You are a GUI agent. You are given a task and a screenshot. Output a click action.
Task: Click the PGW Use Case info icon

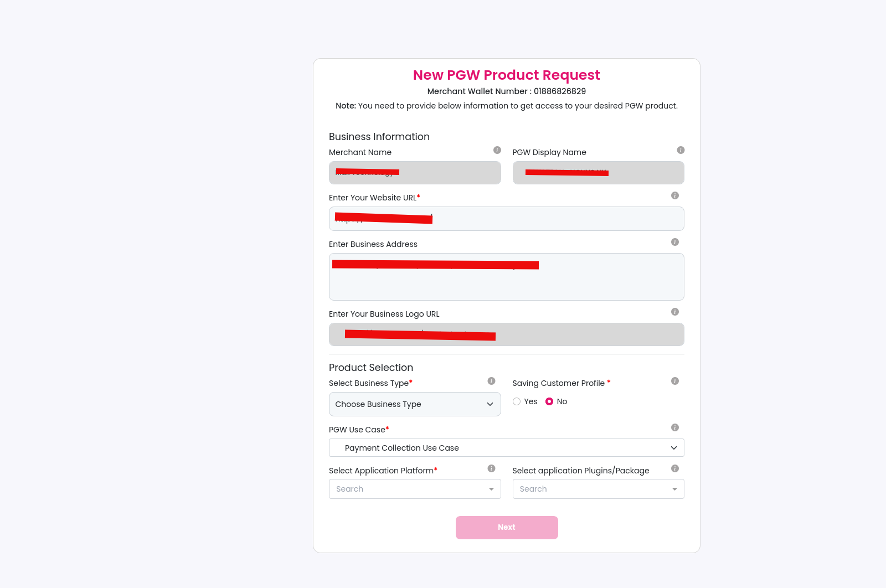point(674,427)
